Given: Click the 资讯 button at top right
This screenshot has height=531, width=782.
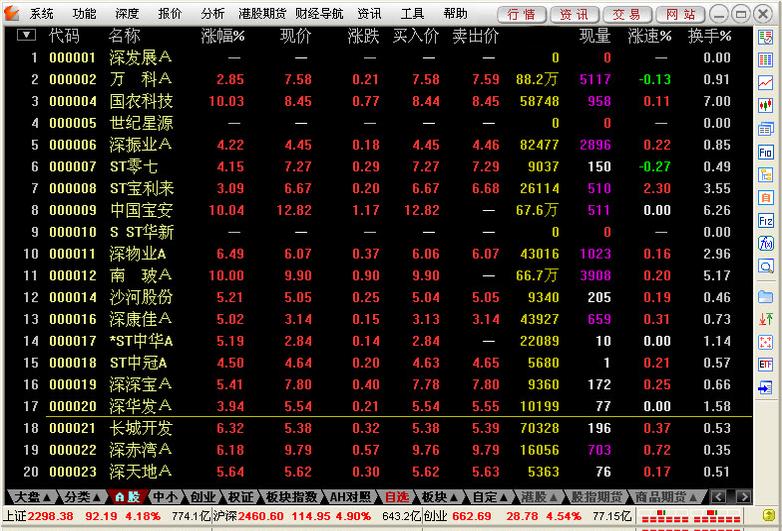Looking at the screenshot, I should (x=575, y=14).
